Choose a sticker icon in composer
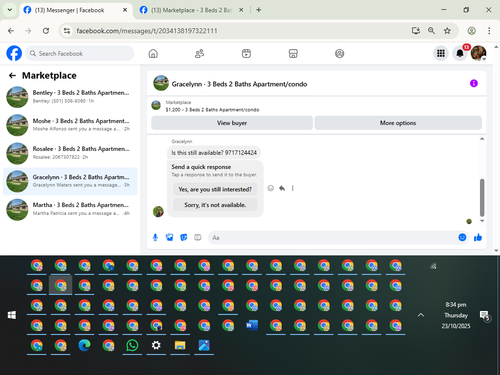 coord(183,237)
